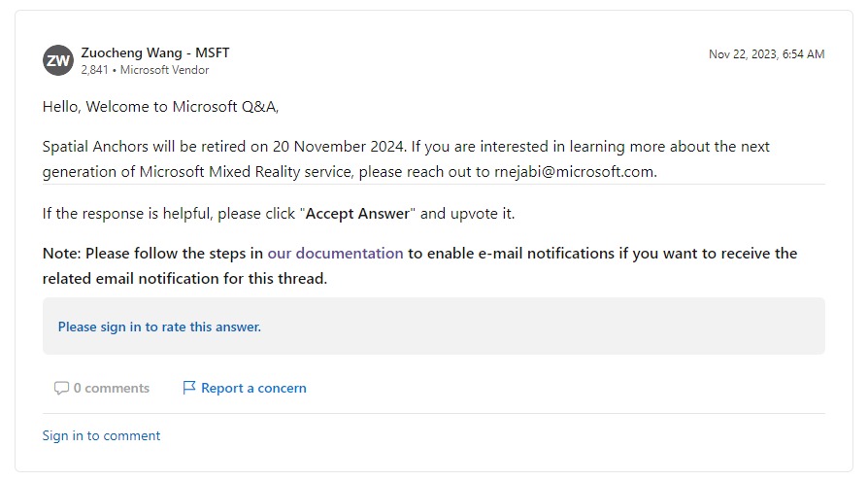The height and width of the screenshot is (482, 868).
Task: Click the report flag icon
Action: (189, 388)
